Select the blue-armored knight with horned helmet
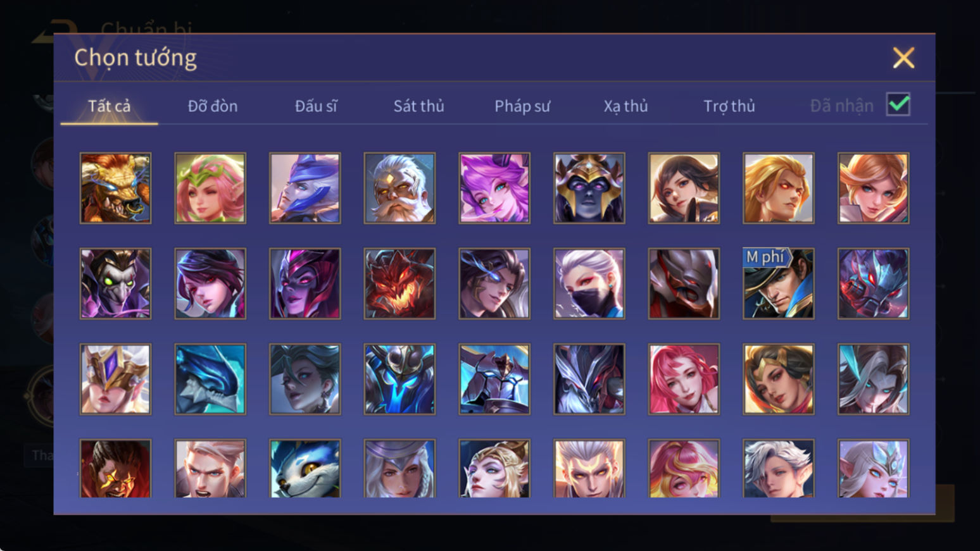980x551 pixels. pos(399,379)
